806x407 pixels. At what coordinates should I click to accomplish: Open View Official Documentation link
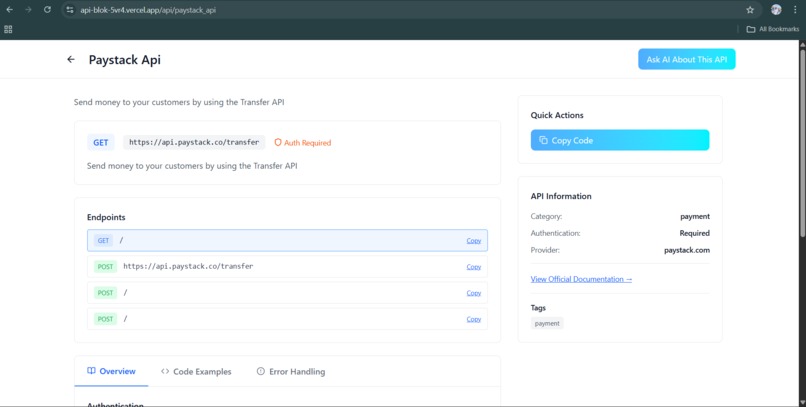[x=581, y=279]
